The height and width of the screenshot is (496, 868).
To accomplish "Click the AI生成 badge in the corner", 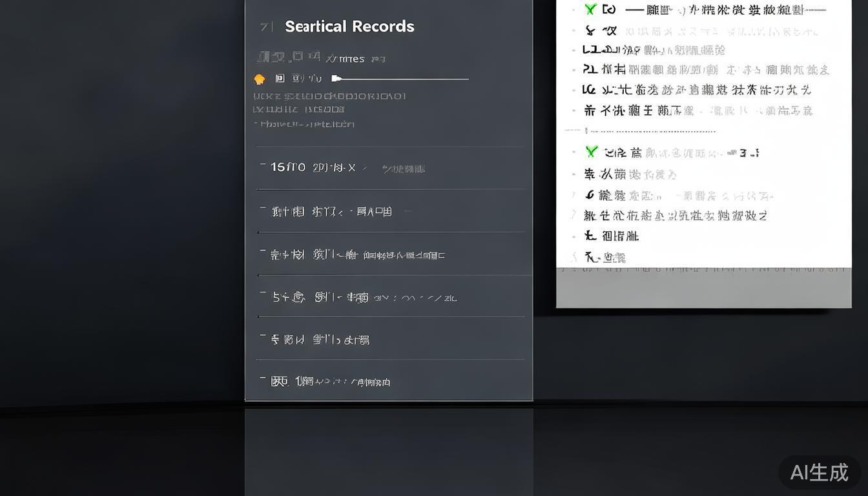I will [819, 472].
